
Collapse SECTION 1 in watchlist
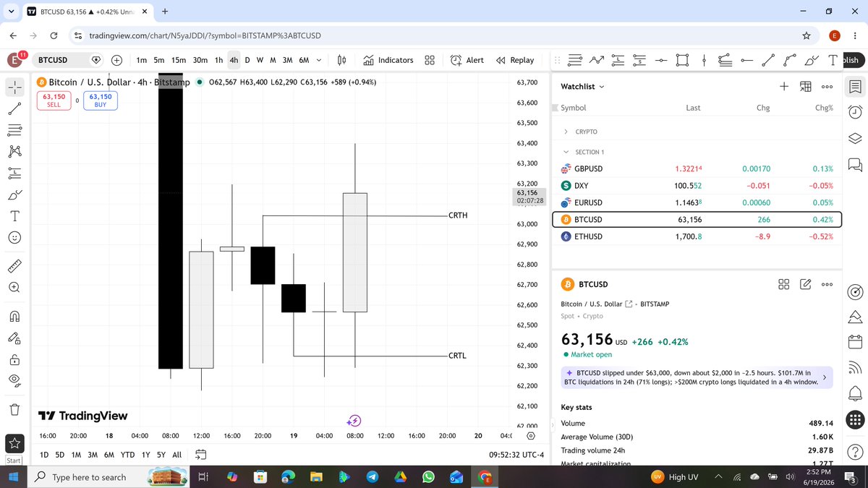(x=566, y=152)
